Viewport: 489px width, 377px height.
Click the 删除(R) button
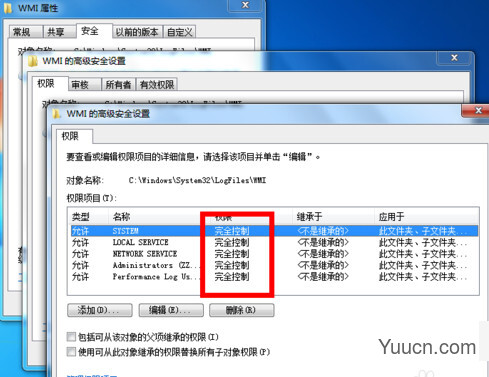click(242, 310)
